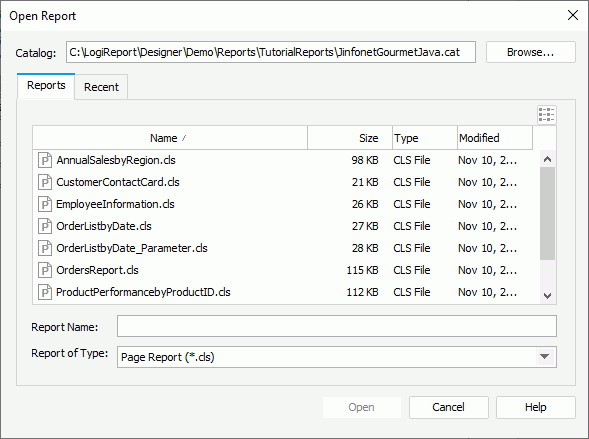
Task: Click the 112 KB size cell
Action: coord(362,292)
